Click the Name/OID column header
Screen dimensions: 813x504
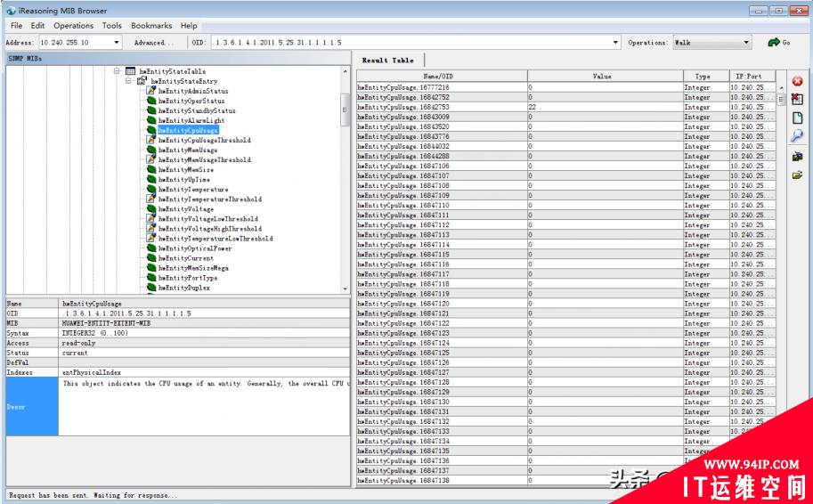pyautogui.click(x=442, y=77)
